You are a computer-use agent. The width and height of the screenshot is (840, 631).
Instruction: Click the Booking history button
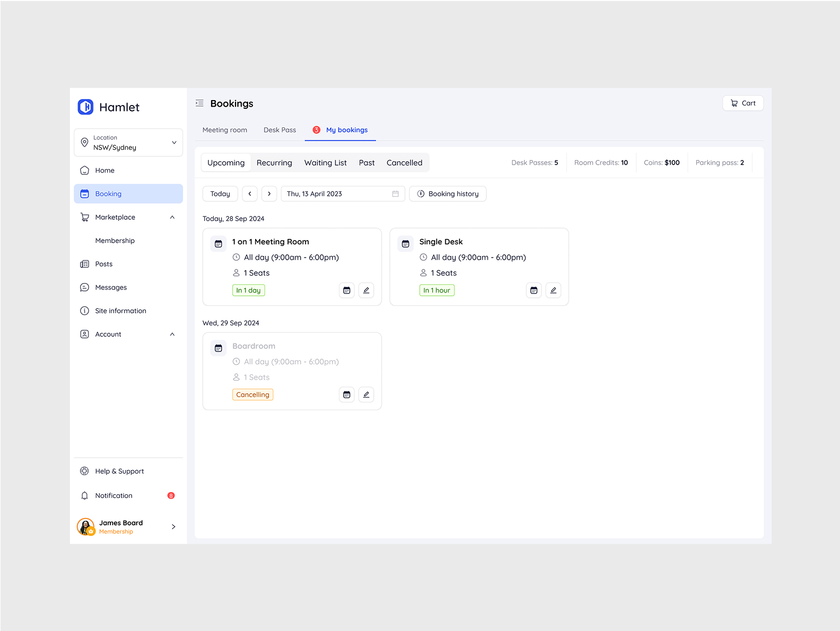[448, 194]
